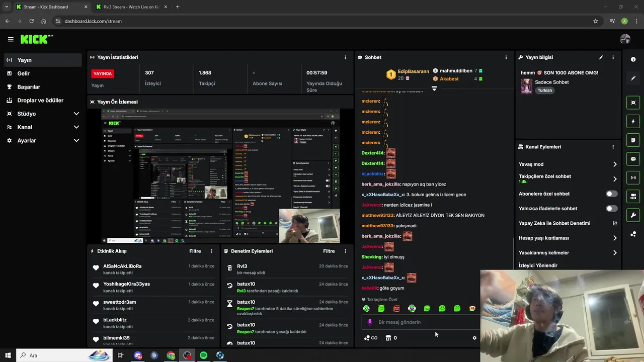The height and width of the screenshot is (362, 644).
Task: Toggle Abonelere özel sohbet switch
Action: click(612, 194)
